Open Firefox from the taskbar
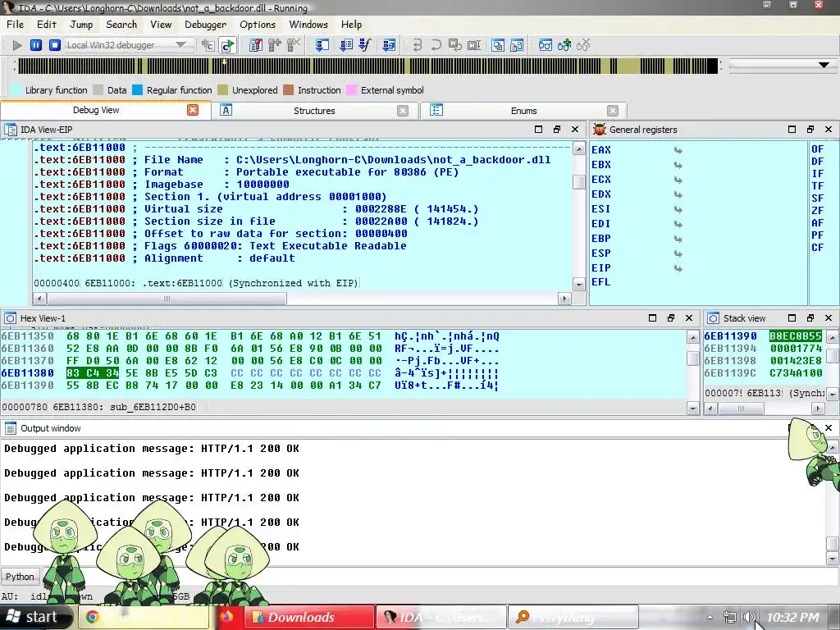840x630 pixels. point(226,617)
